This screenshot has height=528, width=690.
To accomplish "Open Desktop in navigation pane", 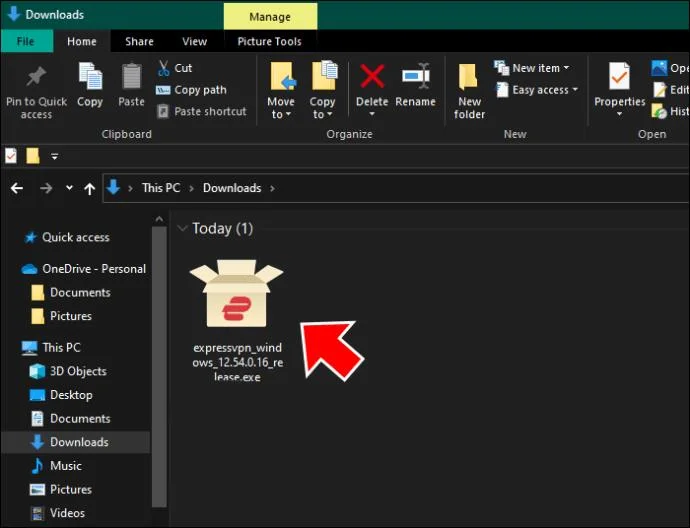I will pos(62,395).
